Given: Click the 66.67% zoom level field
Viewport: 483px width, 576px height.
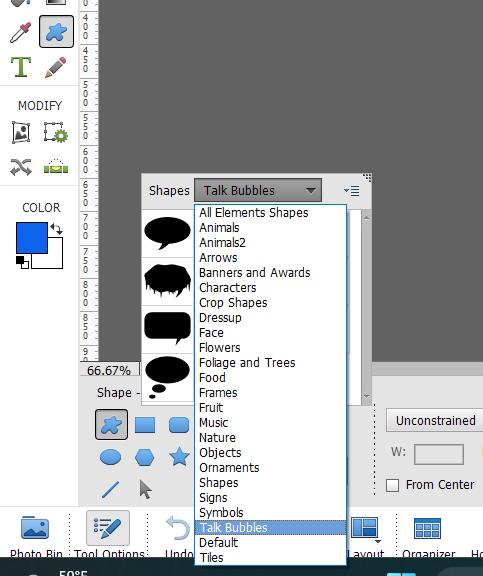Looking at the screenshot, I should coord(109,370).
